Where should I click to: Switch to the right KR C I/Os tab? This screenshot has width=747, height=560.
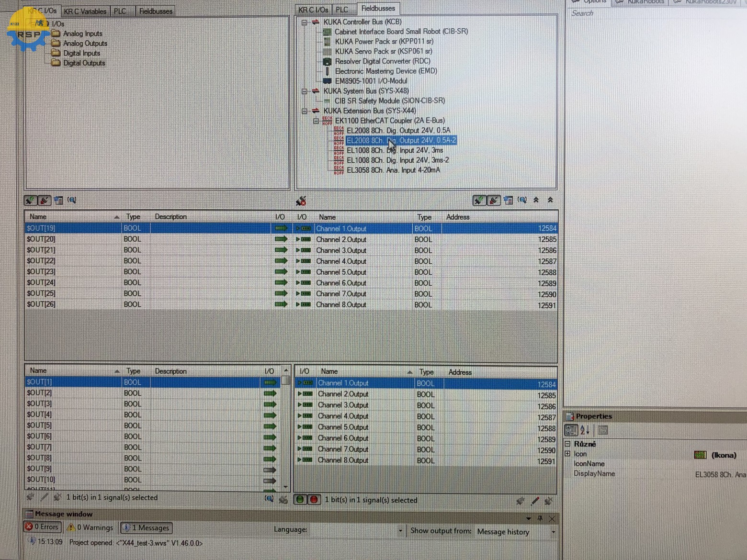point(313,10)
